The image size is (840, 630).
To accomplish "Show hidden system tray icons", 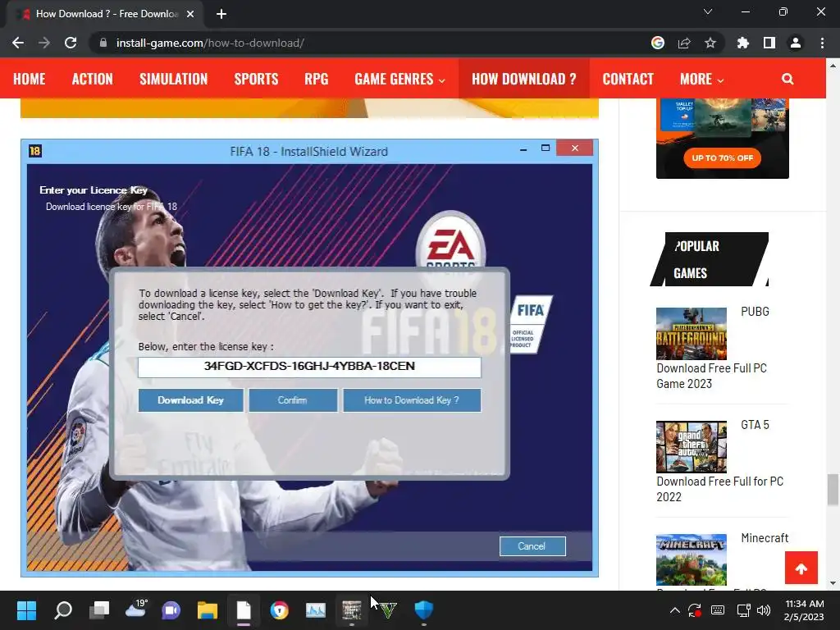I will coord(675,609).
